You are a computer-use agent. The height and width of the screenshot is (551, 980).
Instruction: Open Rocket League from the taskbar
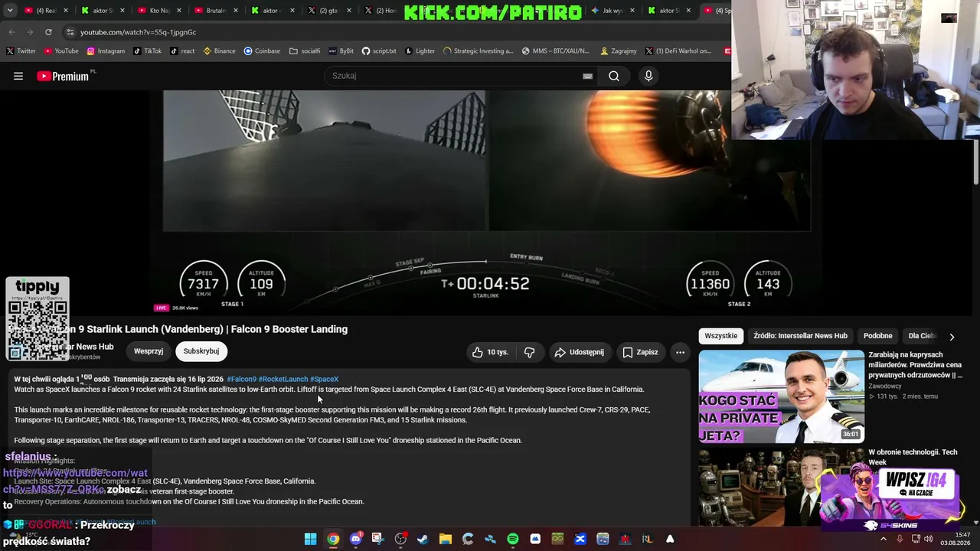pyautogui.click(x=648, y=540)
